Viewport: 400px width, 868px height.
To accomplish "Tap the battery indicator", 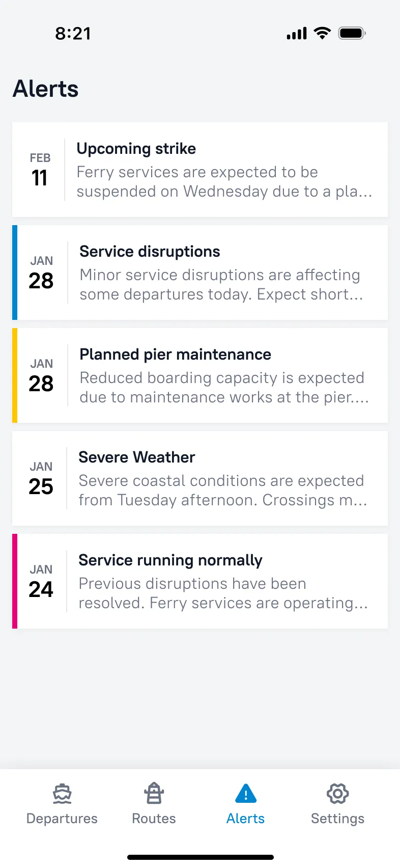I will pyautogui.click(x=351, y=33).
